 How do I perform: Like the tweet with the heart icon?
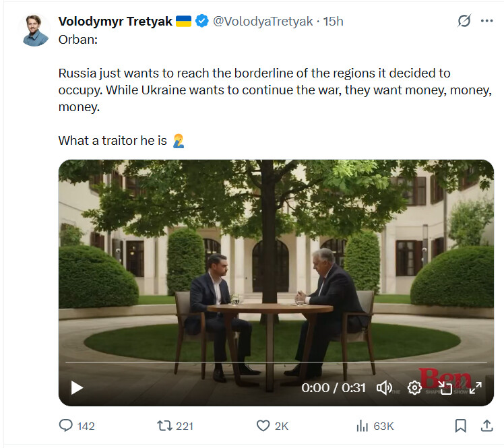pyautogui.click(x=263, y=426)
